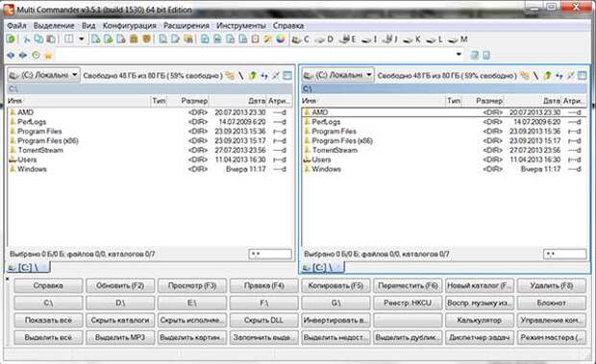
Task: Click the right panel filter field
Action: click(x=565, y=254)
